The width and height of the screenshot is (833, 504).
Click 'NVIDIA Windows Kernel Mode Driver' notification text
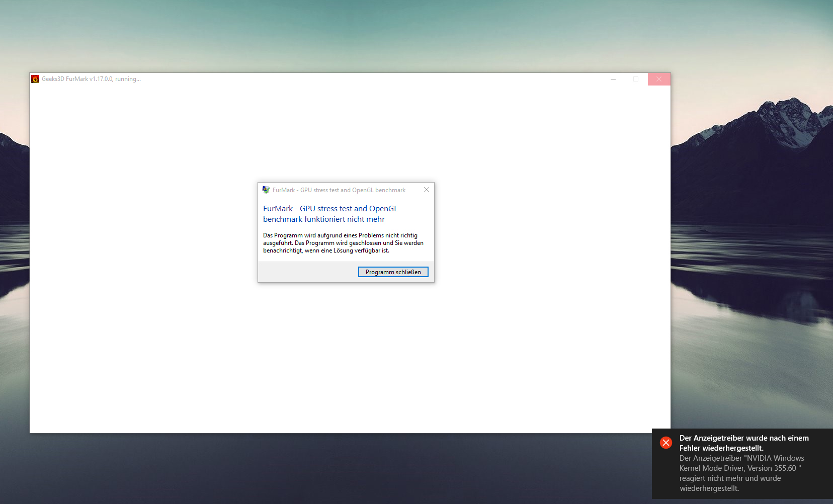point(742,473)
